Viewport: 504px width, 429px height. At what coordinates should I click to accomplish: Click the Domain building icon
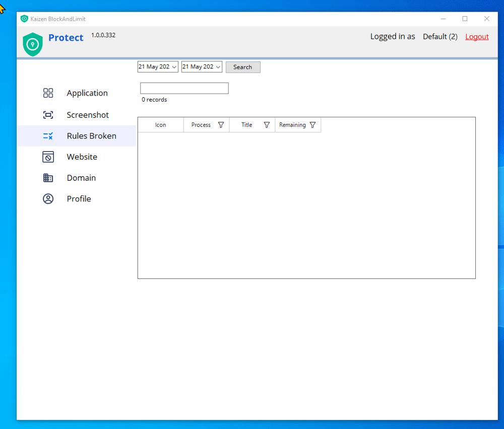point(48,178)
